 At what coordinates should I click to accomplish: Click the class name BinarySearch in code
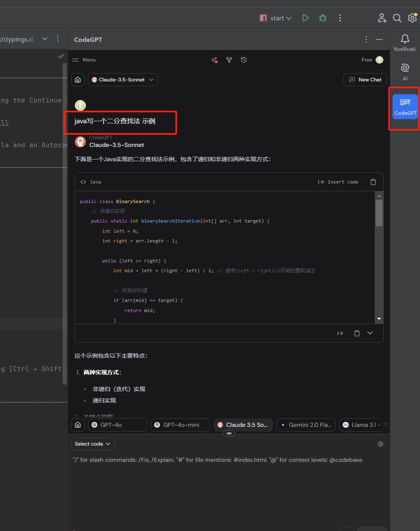tap(133, 201)
